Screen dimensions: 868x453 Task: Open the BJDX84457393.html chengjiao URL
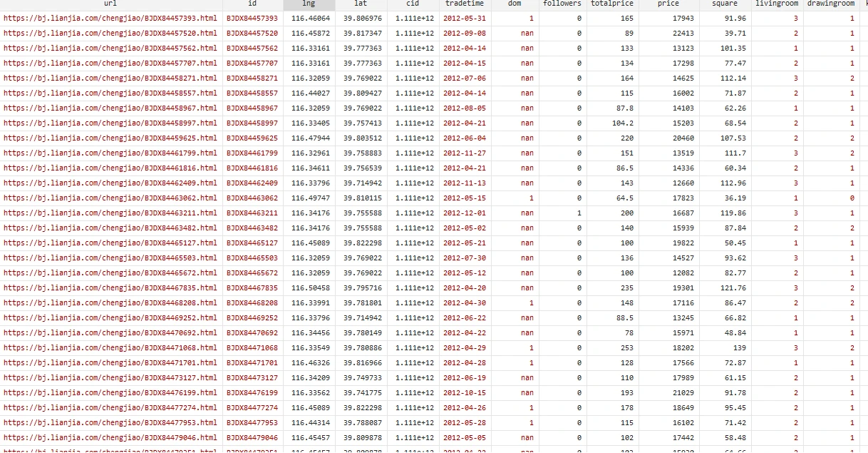(110, 19)
